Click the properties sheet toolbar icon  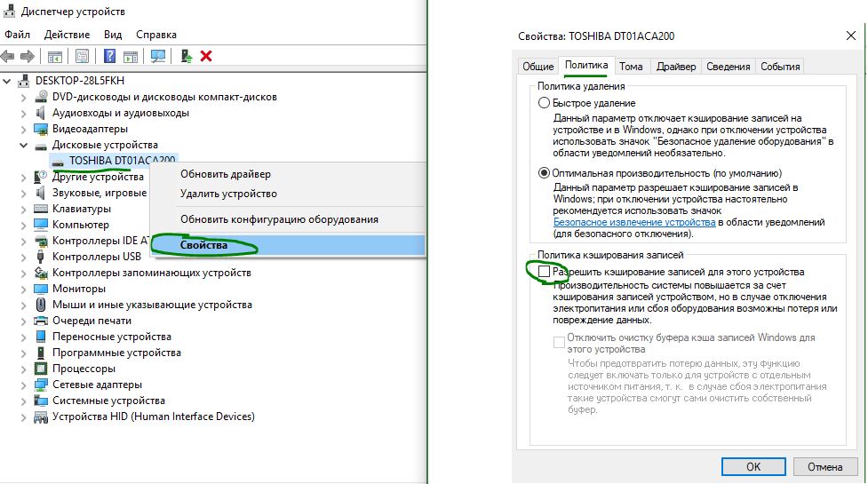(x=83, y=56)
